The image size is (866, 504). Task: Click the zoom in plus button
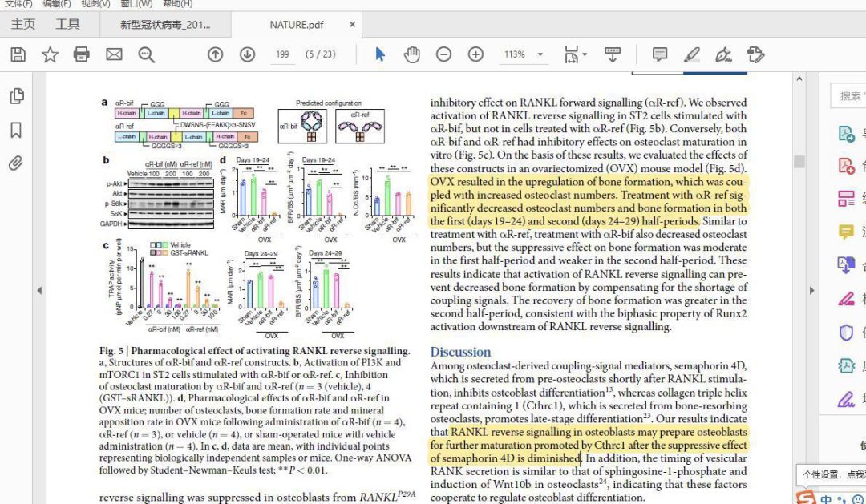click(475, 54)
